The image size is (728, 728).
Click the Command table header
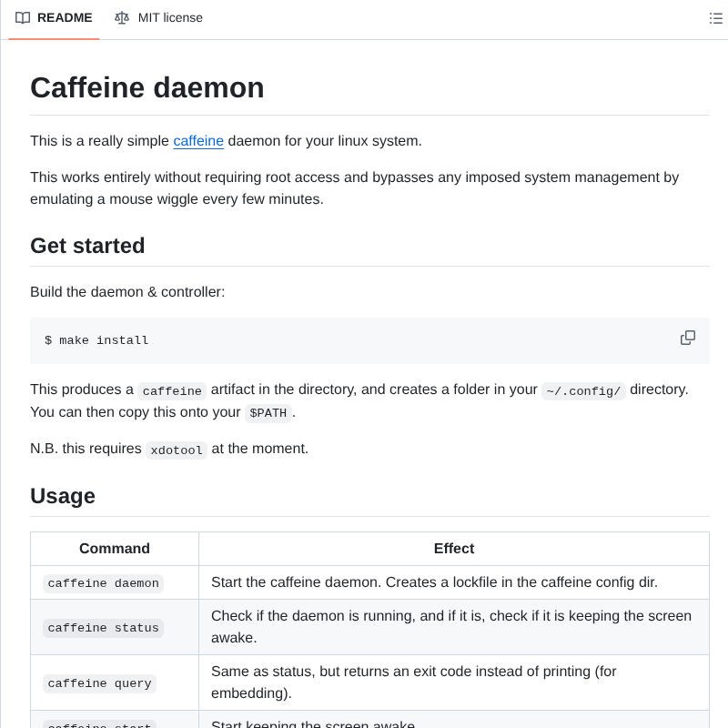pos(114,549)
